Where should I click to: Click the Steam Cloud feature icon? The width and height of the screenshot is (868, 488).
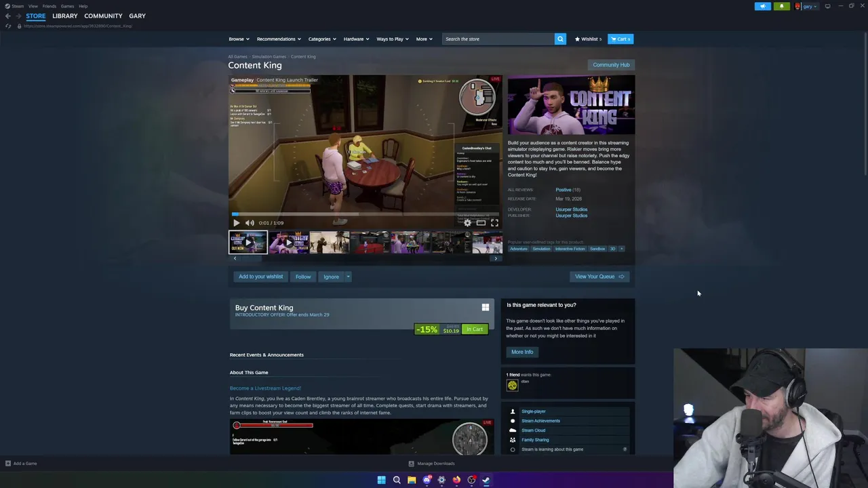pyautogui.click(x=513, y=430)
